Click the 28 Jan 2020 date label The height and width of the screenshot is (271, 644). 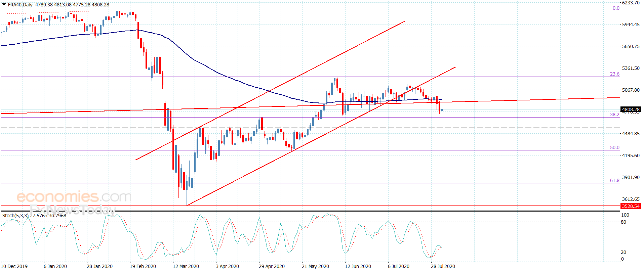point(99,266)
